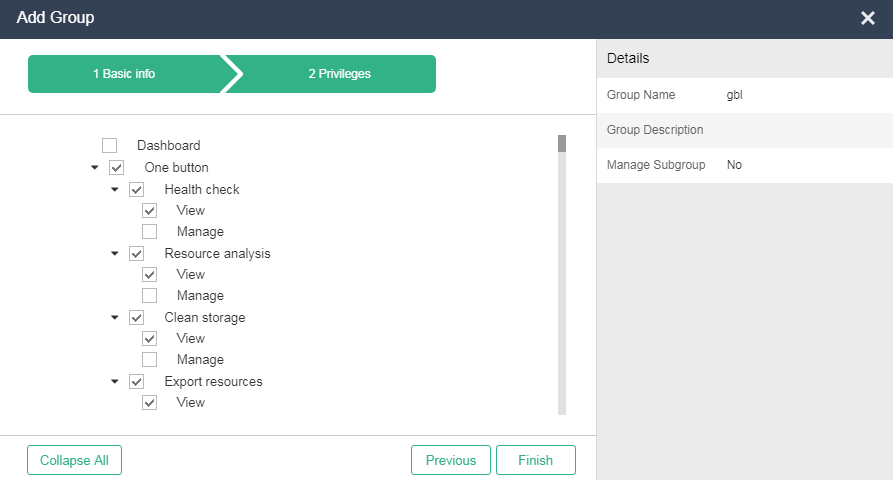Tick Manage under Resource analysis
893x480 pixels.
(x=149, y=296)
